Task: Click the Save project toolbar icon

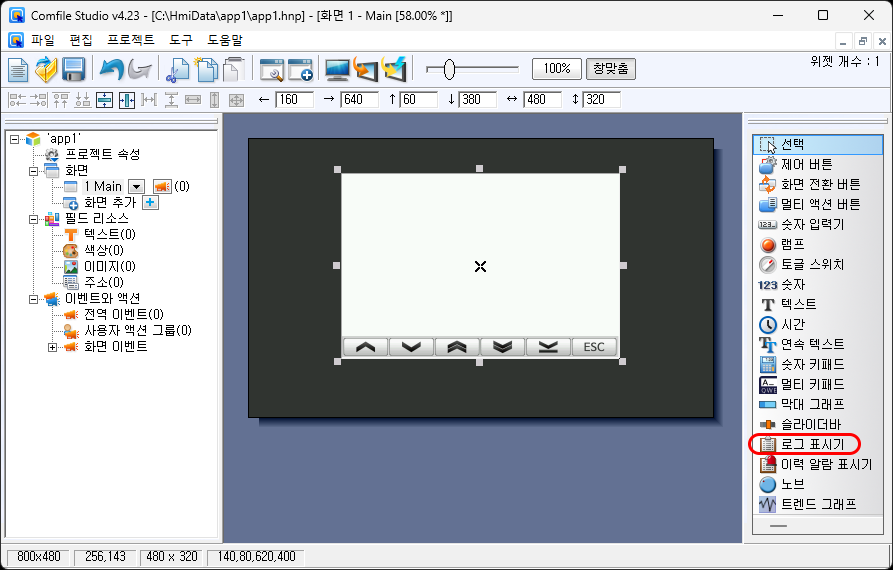Action: coord(73,69)
